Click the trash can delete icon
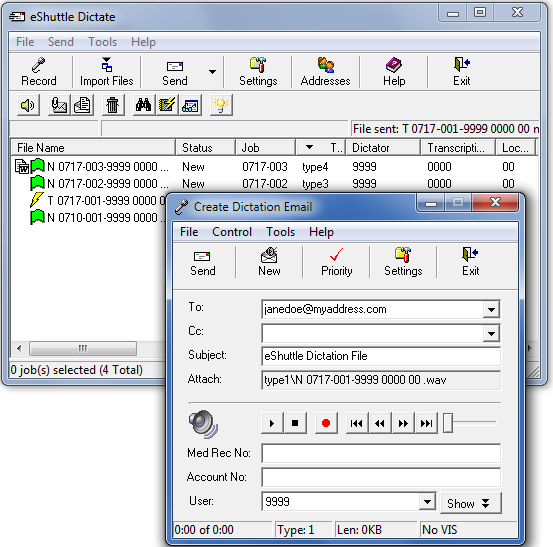553x547 pixels. (113, 105)
